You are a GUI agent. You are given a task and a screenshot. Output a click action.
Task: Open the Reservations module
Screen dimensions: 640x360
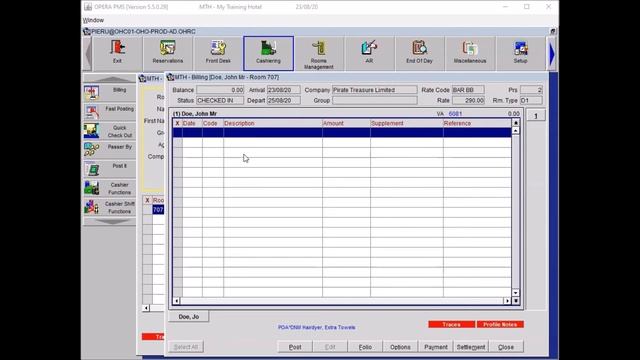[168, 53]
